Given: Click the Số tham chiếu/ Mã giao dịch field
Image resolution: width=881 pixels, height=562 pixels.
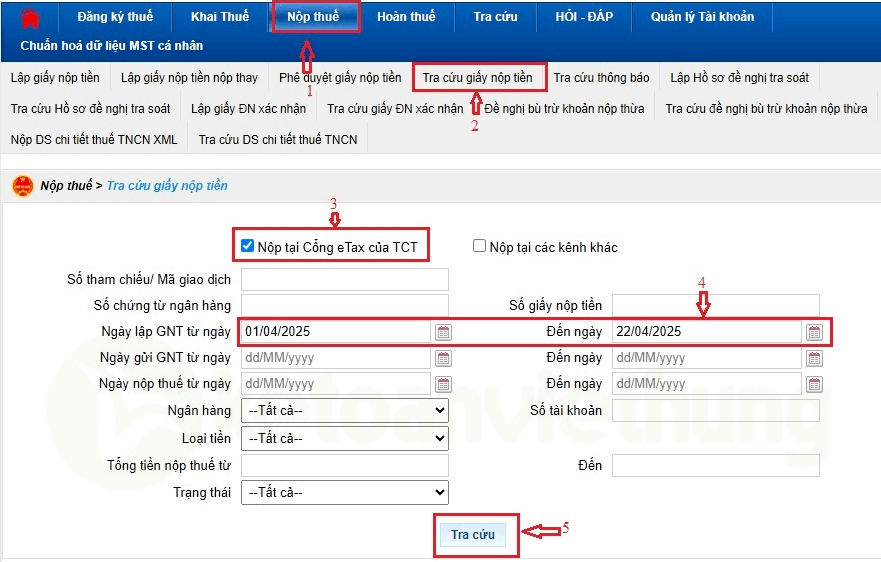Looking at the screenshot, I should click(x=344, y=280).
